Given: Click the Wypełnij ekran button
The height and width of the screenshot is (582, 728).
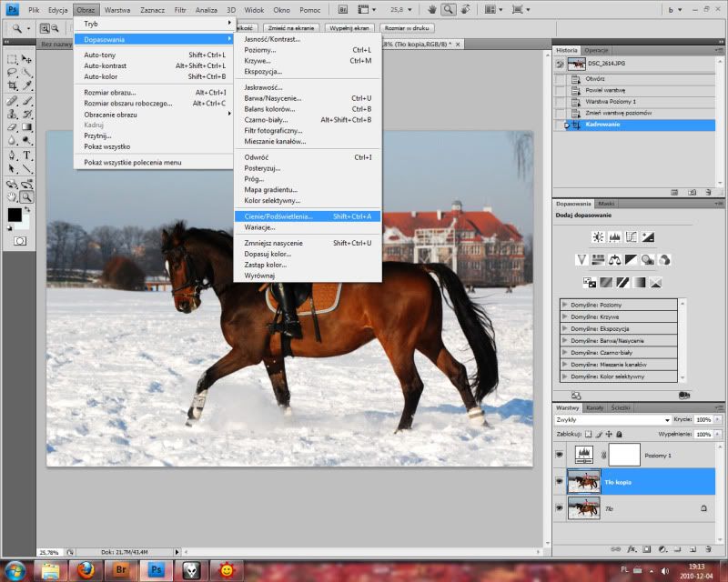Looking at the screenshot, I should click(x=349, y=28).
